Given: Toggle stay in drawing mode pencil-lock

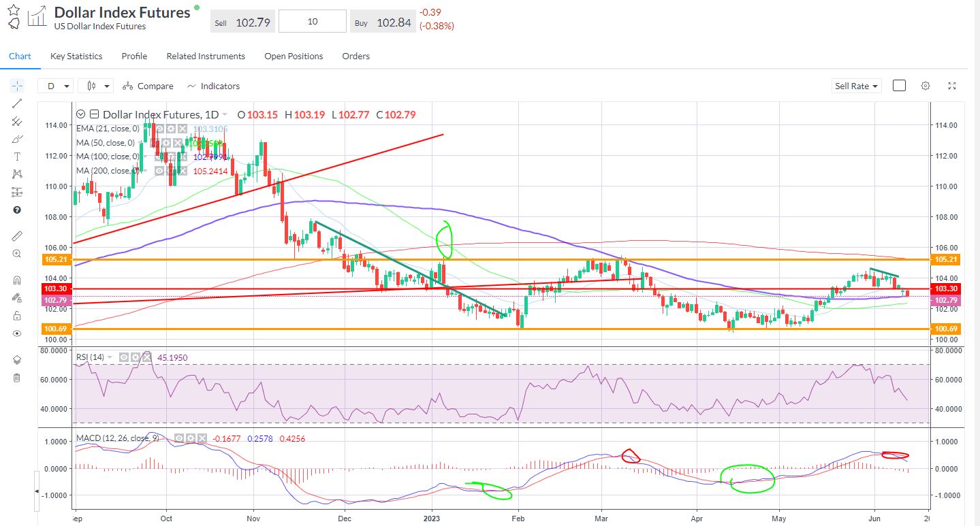Looking at the screenshot, I should pyautogui.click(x=17, y=297).
